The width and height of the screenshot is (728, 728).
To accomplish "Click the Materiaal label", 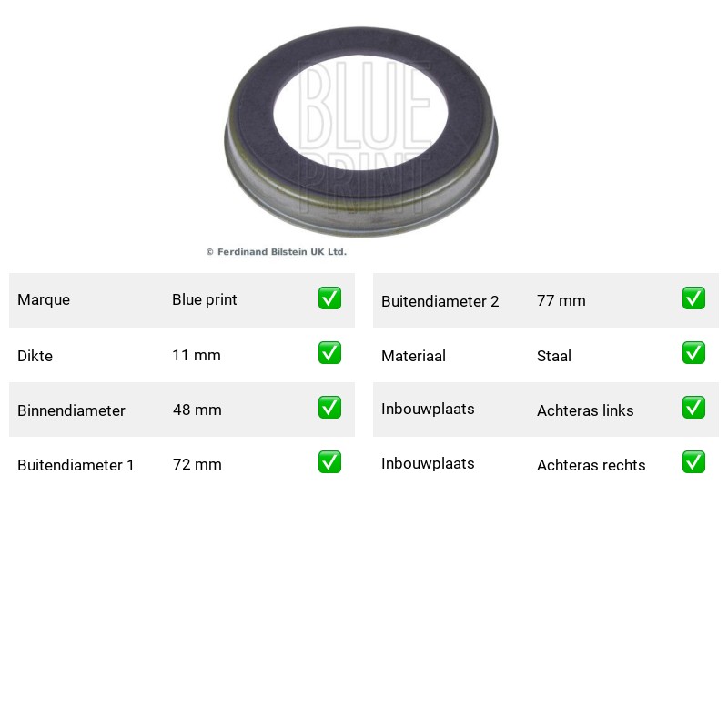I will 413,356.
